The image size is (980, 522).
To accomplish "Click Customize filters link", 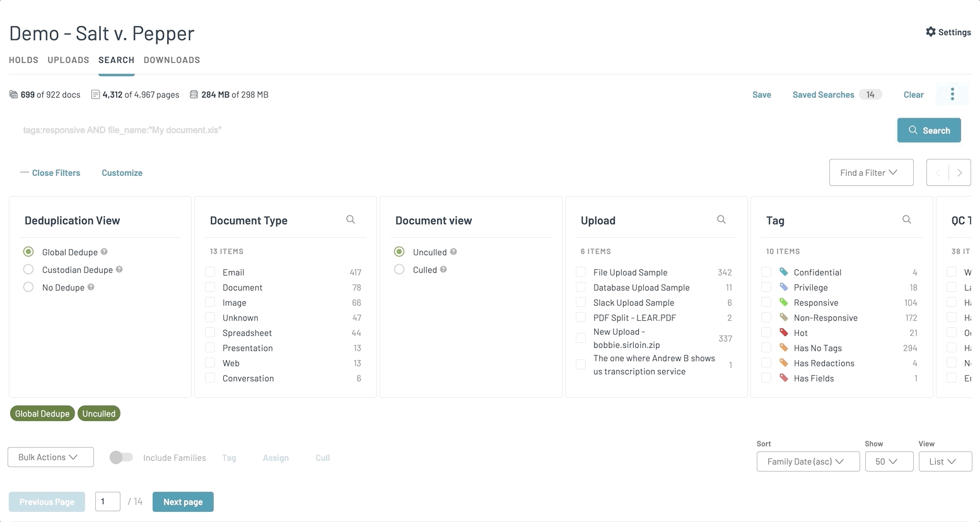I will 122,173.
